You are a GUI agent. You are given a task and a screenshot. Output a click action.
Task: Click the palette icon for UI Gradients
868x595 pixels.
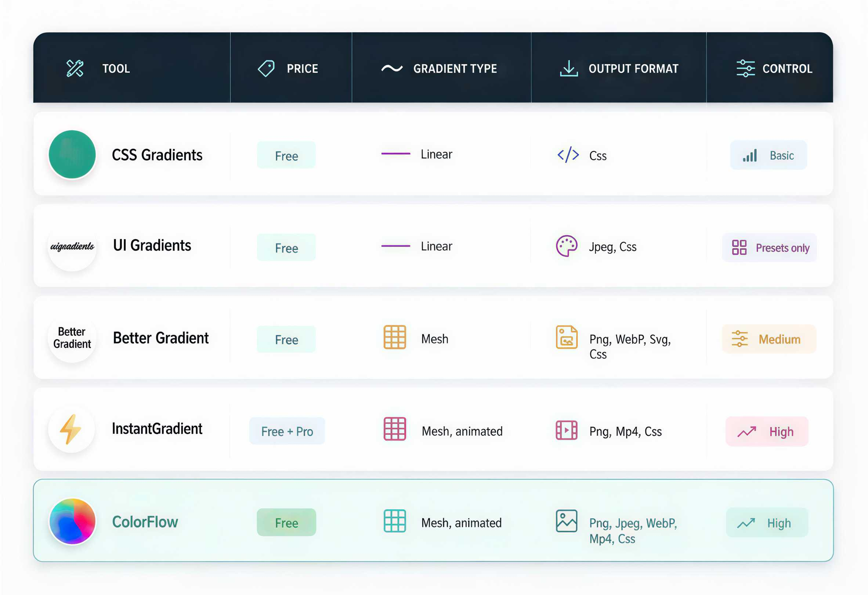[x=567, y=246]
